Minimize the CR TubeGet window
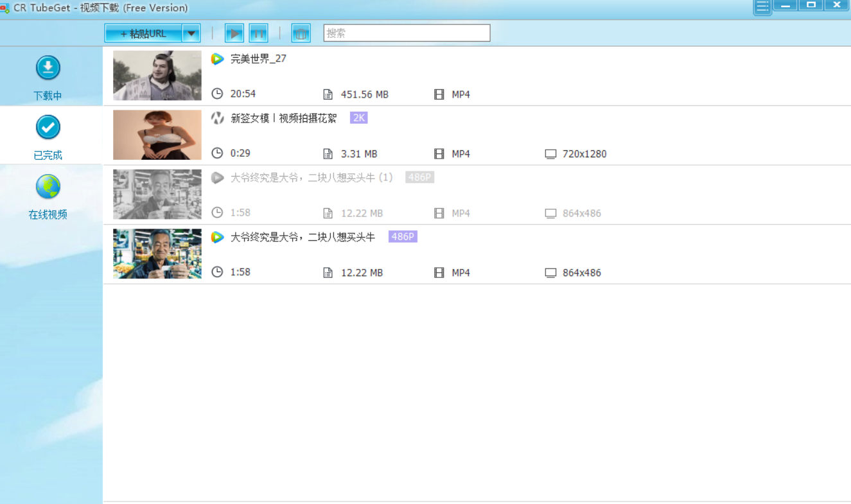This screenshot has width=851, height=504. coord(785,5)
